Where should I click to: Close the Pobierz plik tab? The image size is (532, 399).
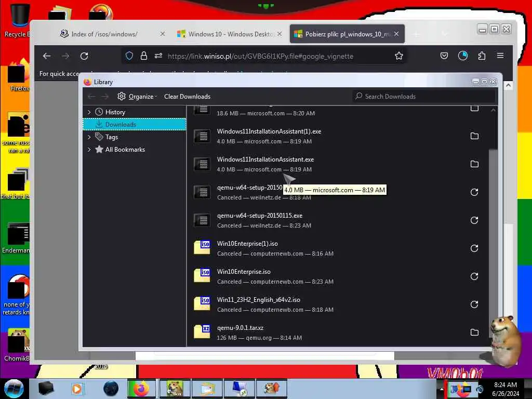point(396,34)
